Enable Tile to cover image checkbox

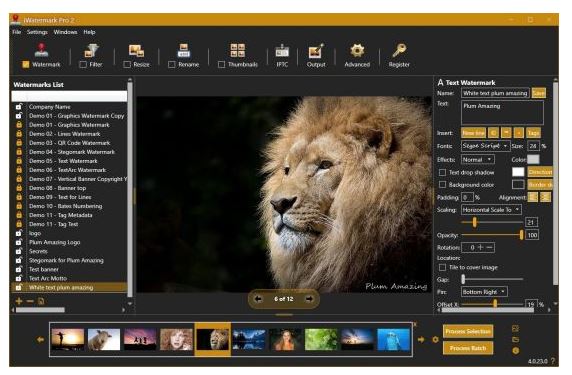[442, 267]
